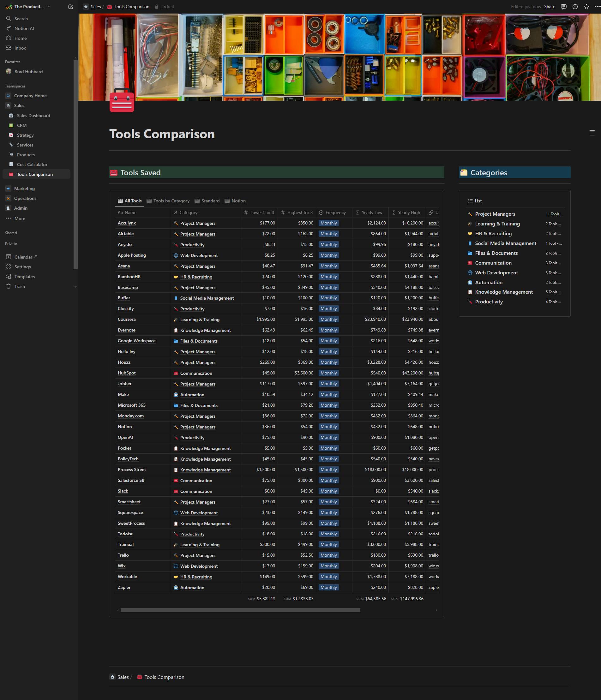601x700 pixels.
Task: Open Knowledge Management in Categories list
Action: pos(503,292)
